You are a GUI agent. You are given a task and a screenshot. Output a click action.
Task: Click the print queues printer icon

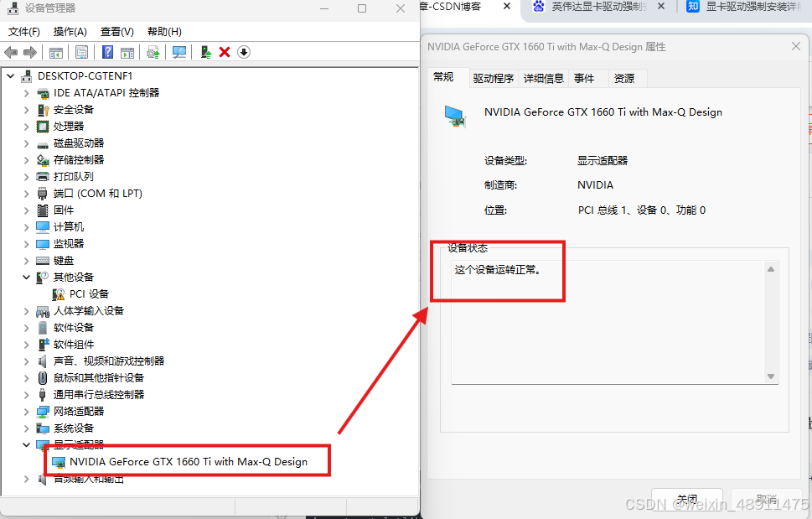(43, 177)
